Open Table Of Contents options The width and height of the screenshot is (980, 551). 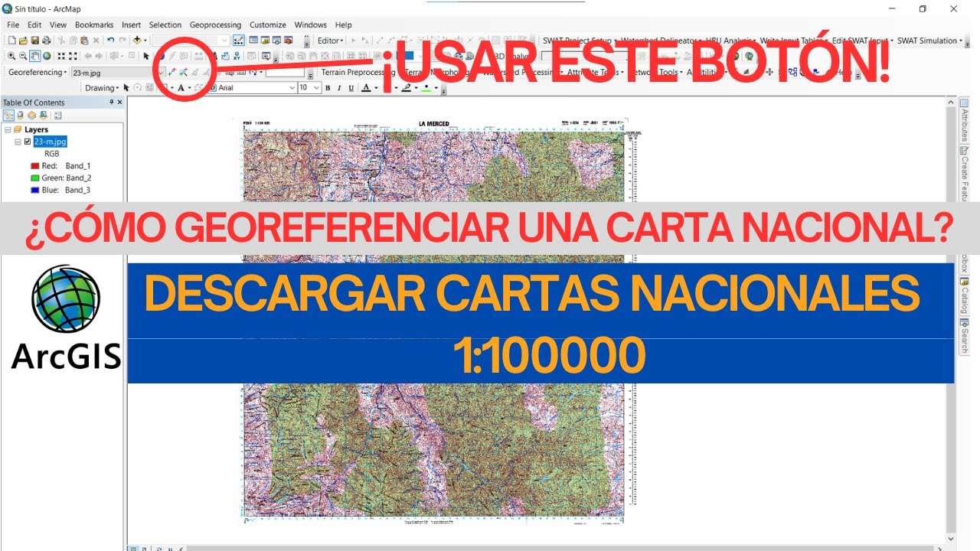click(58, 116)
